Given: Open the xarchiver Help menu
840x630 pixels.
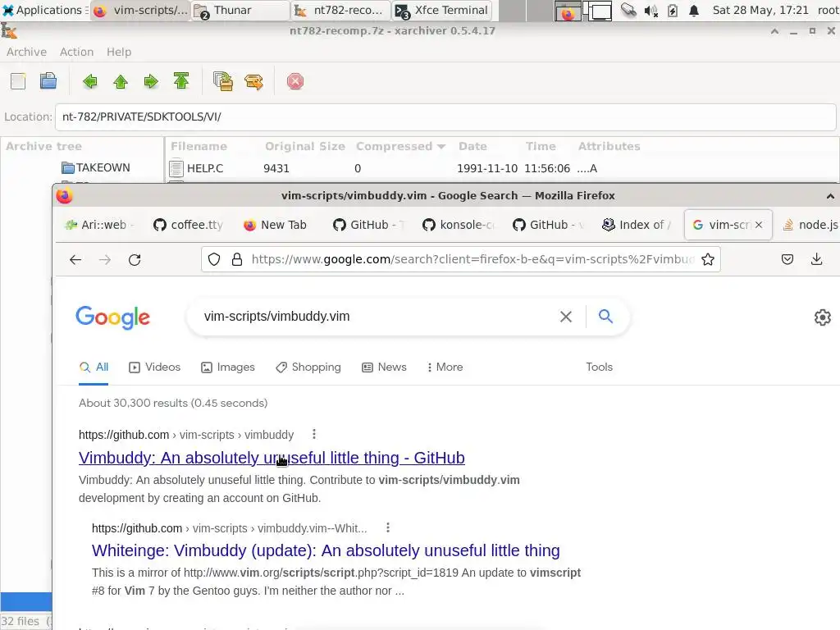Looking at the screenshot, I should click(119, 52).
